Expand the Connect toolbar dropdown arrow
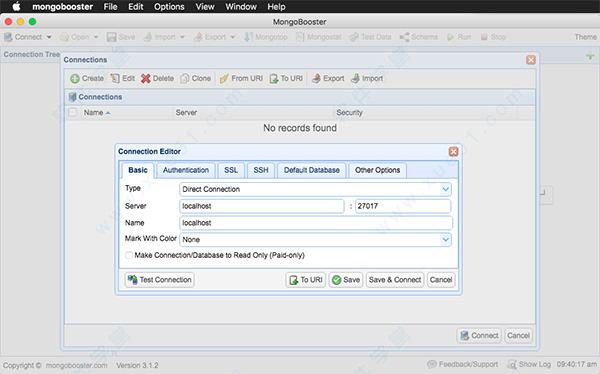The image size is (600, 374). point(49,37)
